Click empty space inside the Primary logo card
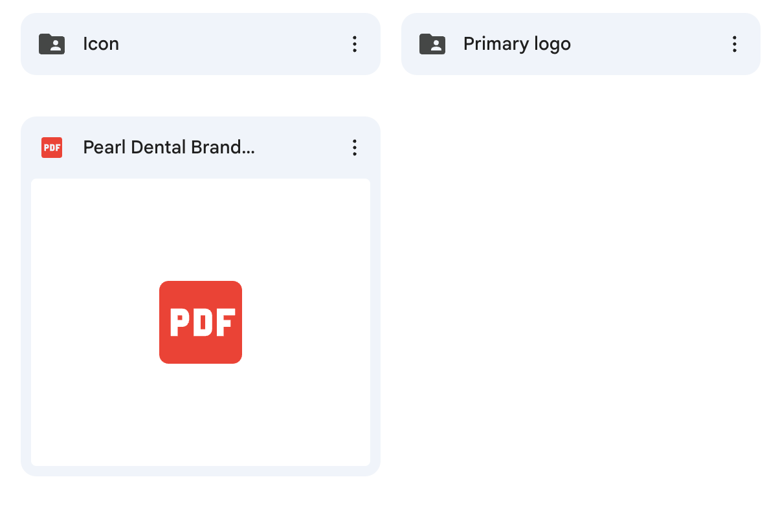Screen dimensions: 778x532 pos(647,44)
